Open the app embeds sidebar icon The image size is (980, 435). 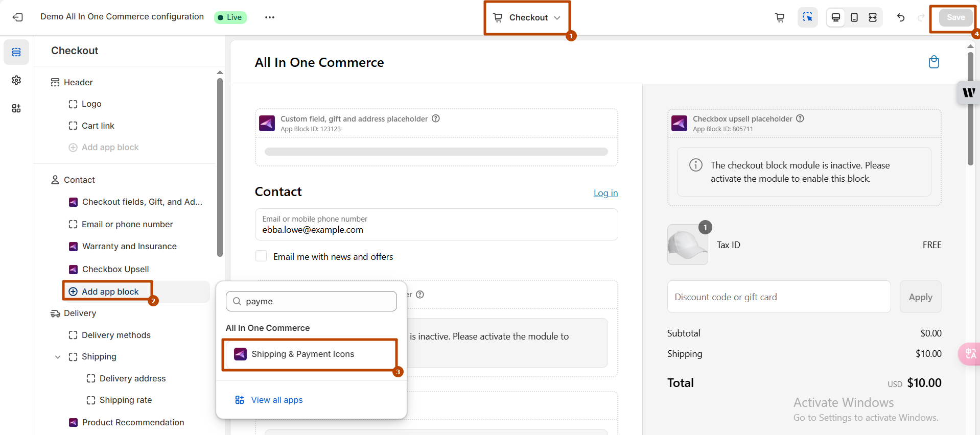(16, 108)
